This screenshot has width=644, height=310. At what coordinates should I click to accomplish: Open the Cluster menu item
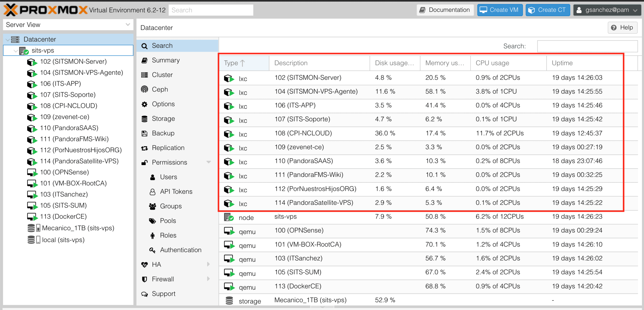point(177,75)
